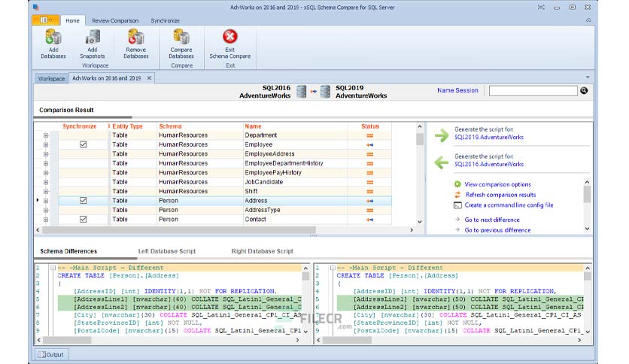This screenshot has width=629, height=364.
Task: Click the command line config file icon
Action: (457, 205)
